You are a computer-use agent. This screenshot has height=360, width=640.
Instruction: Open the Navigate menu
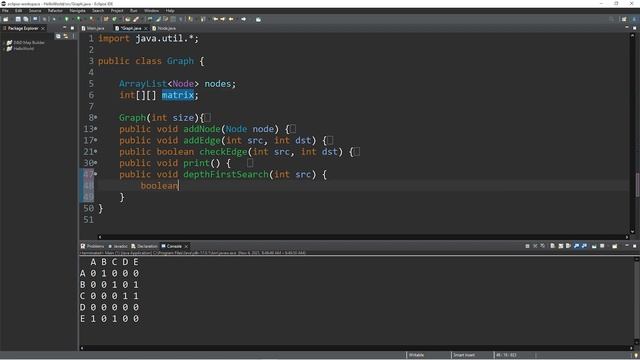tap(77, 11)
